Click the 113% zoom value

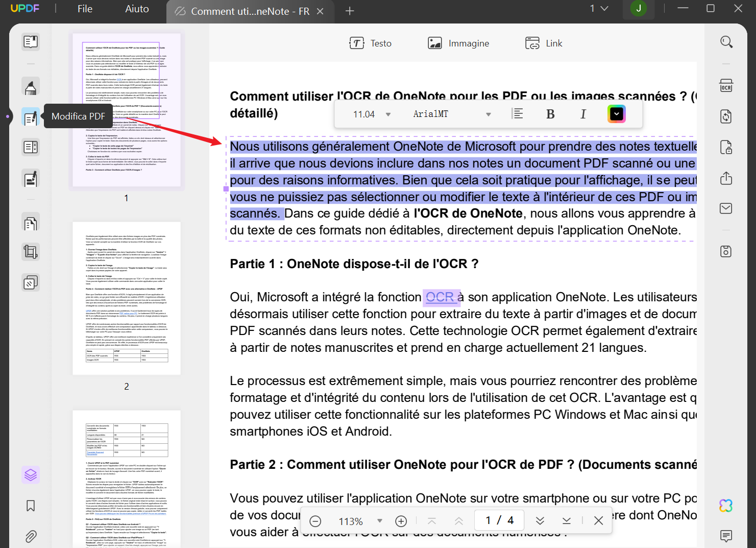coord(351,521)
